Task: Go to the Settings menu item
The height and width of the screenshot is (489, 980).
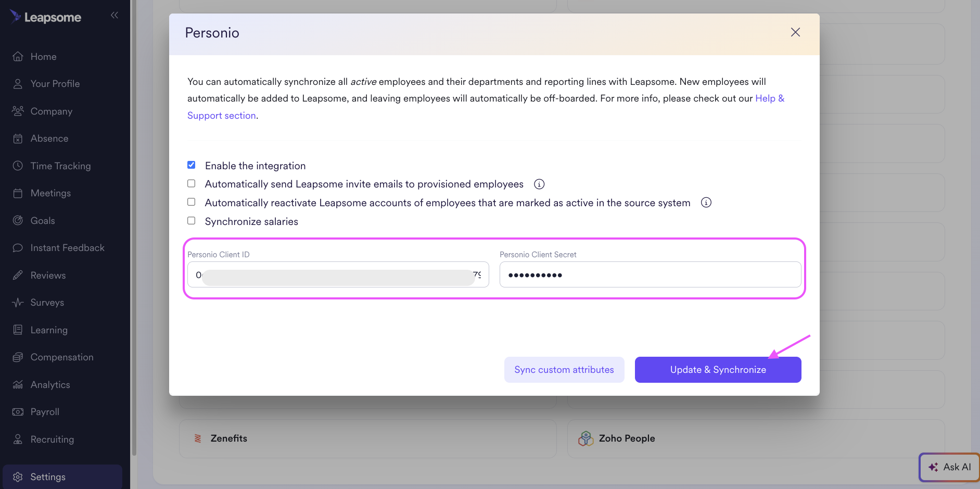Action: (62, 477)
